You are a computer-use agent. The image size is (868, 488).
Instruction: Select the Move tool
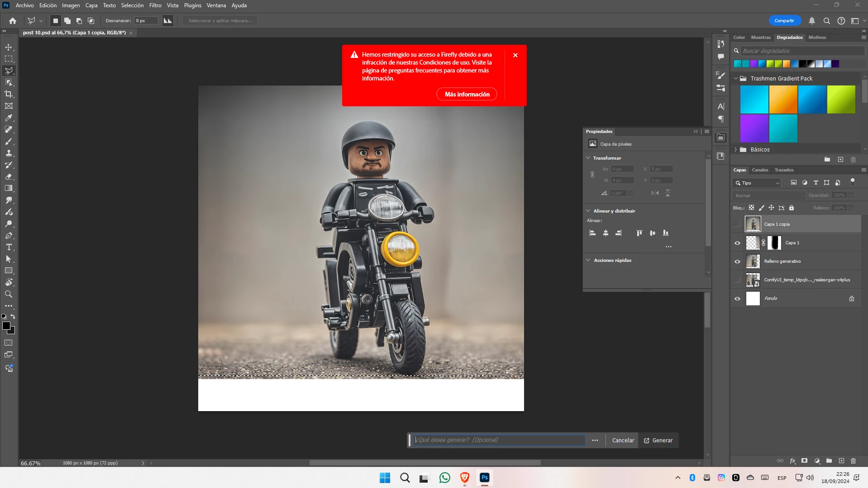click(9, 47)
